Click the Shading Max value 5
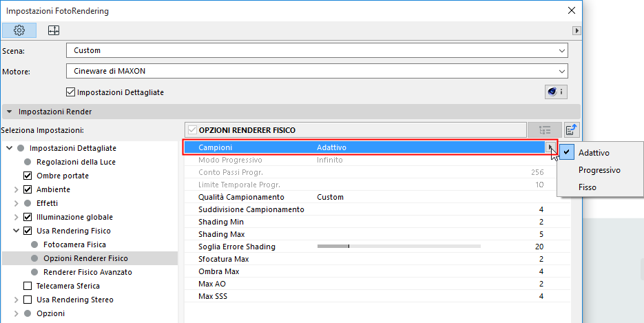644x323 pixels. [x=541, y=234]
